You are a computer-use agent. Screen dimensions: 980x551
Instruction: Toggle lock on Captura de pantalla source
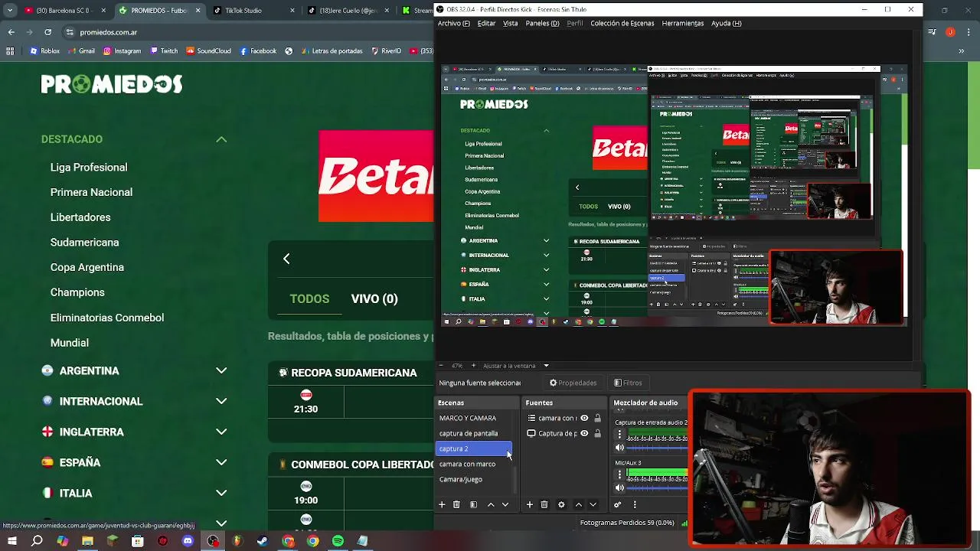point(597,433)
